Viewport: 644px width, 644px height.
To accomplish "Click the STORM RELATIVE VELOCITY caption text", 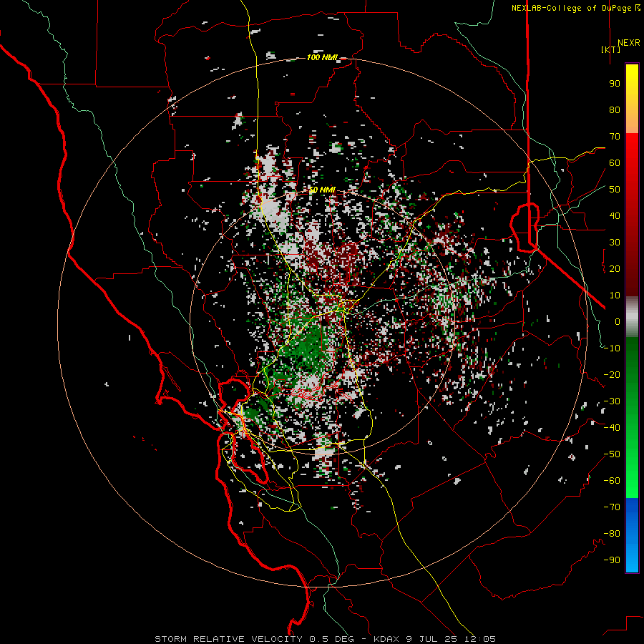I will (228, 639).
